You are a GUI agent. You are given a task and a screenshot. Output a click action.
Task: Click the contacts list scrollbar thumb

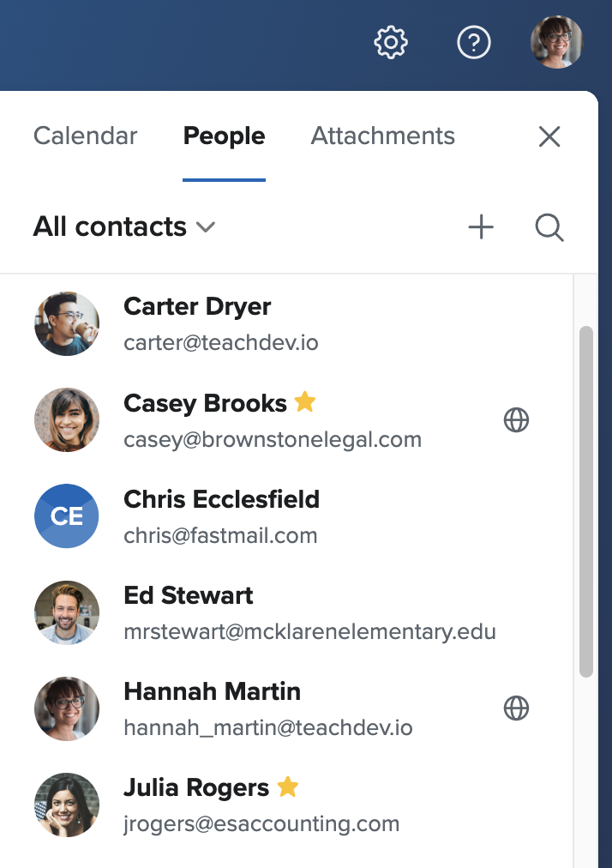[586, 502]
